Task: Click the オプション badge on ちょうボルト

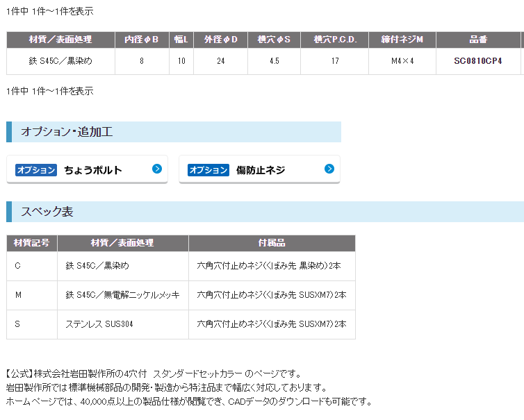Action: (36, 170)
